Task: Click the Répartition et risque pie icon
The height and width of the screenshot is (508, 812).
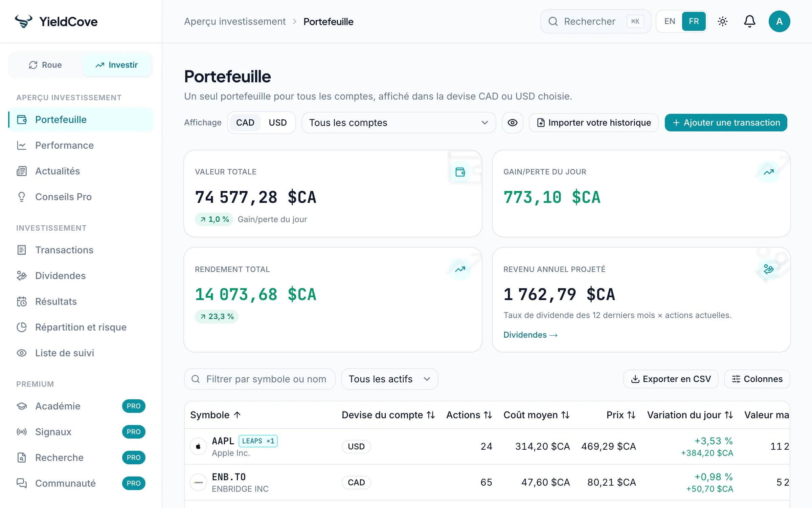Action: point(22,327)
